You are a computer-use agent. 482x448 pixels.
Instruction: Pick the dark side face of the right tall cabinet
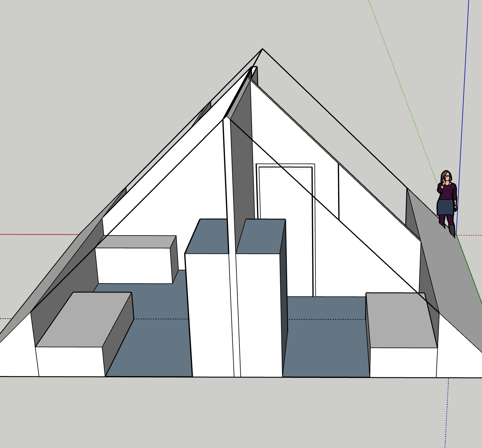click(x=284, y=297)
